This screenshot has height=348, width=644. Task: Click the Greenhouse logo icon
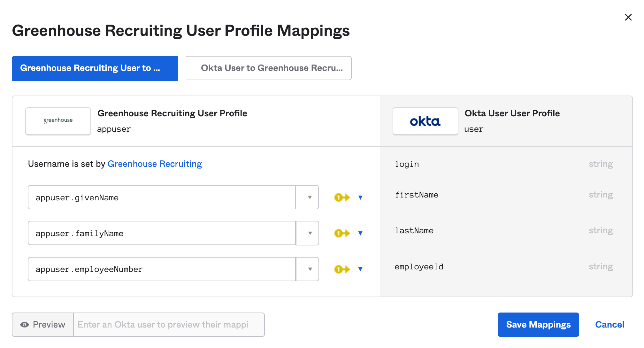pos(58,121)
